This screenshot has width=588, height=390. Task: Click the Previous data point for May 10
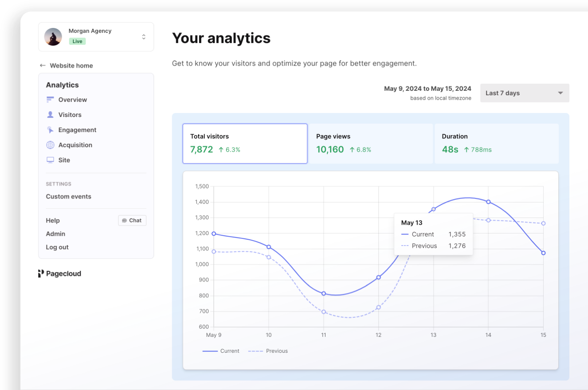pos(269,257)
